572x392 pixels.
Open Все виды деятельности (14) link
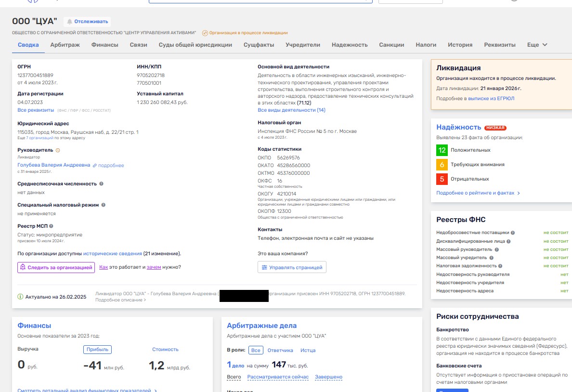pyautogui.click(x=291, y=110)
